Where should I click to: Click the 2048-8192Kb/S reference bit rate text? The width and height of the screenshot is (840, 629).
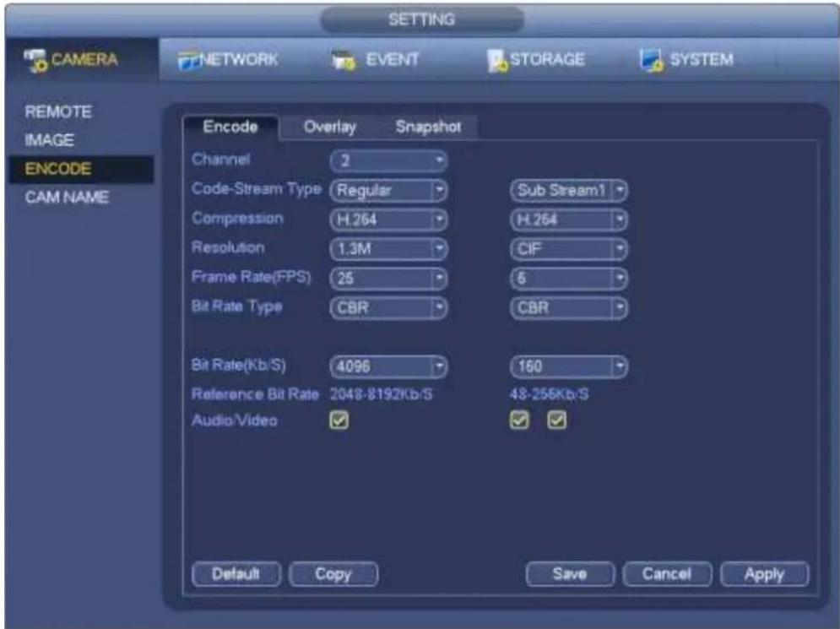point(381,395)
